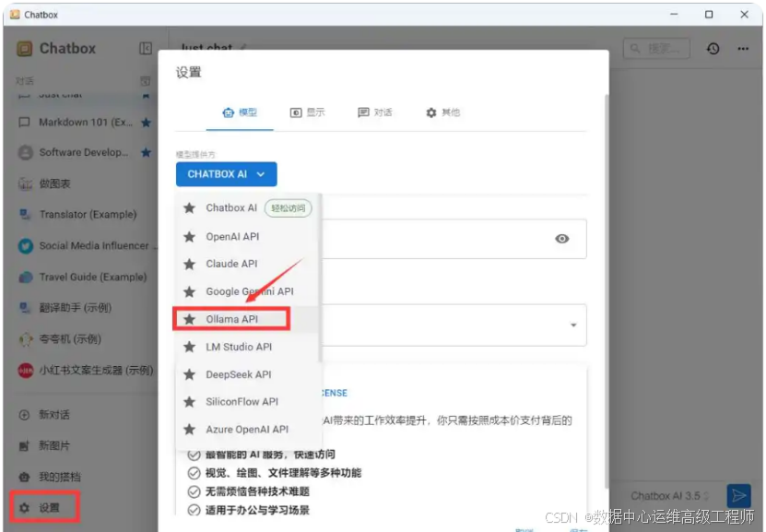This screenshot has width=766, height=532.
Task: Open CHATBOX AI provider dropdown button
Action: pyautogui.click(x=226, y=174)
